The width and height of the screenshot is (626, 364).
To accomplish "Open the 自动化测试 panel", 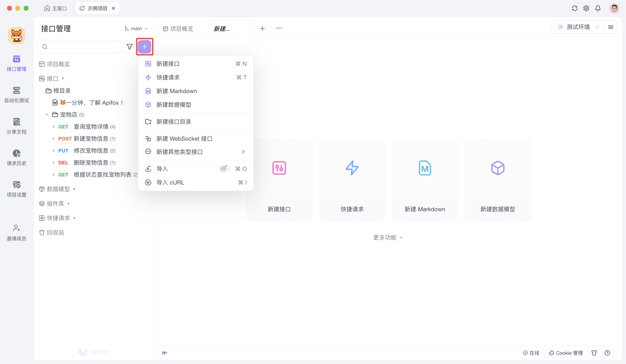I will point(16,95).
